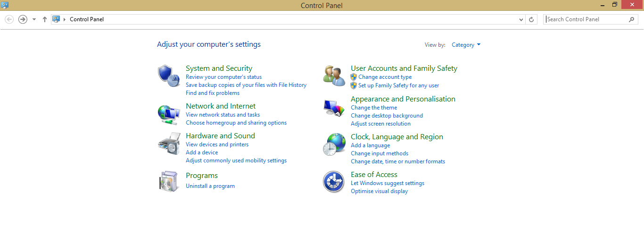Screen dimensions: 644x245
Task: Click the Control Panel breadcrumb item
Action: [x=87, y=19]
